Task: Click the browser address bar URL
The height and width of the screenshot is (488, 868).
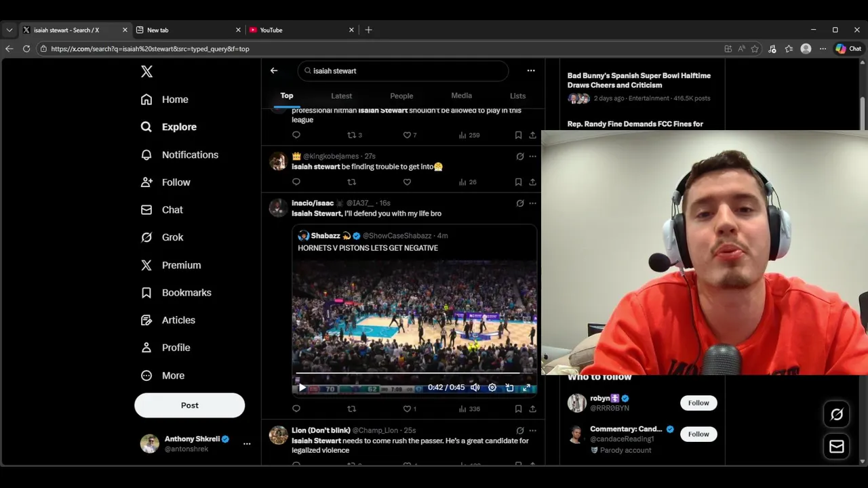Action: point(150,49)
